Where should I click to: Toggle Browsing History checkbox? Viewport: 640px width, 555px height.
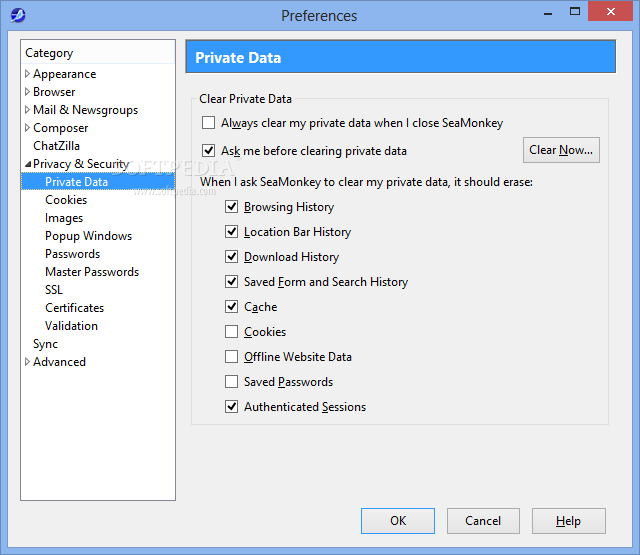click(231, 206)
